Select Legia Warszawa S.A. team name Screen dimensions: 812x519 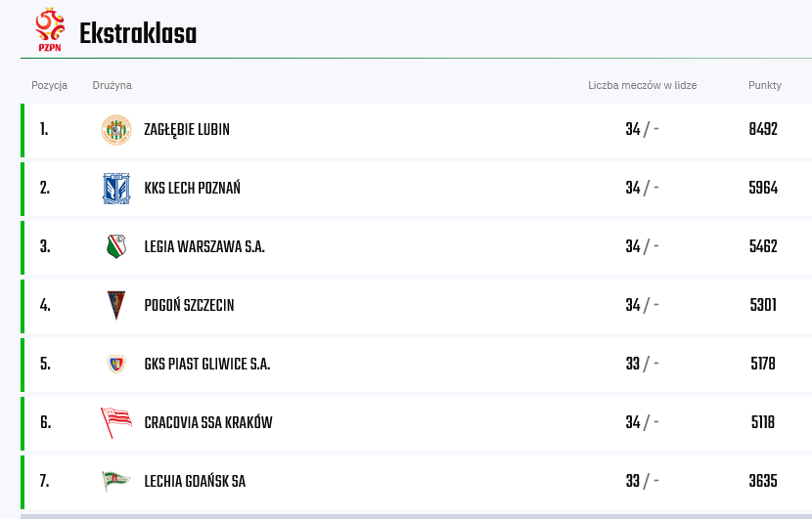pos(204,247)
